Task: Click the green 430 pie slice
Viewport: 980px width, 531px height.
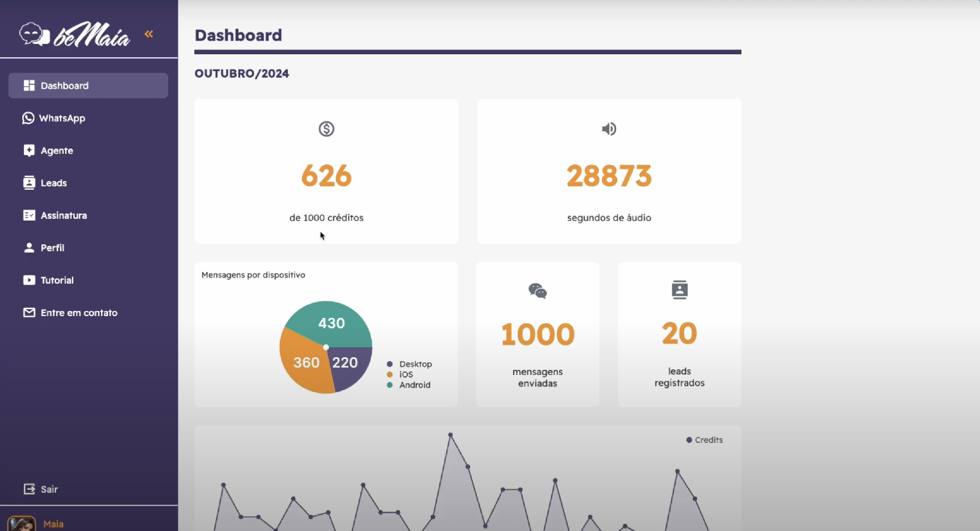Action: pyautogui.click(x=329, y=321)
